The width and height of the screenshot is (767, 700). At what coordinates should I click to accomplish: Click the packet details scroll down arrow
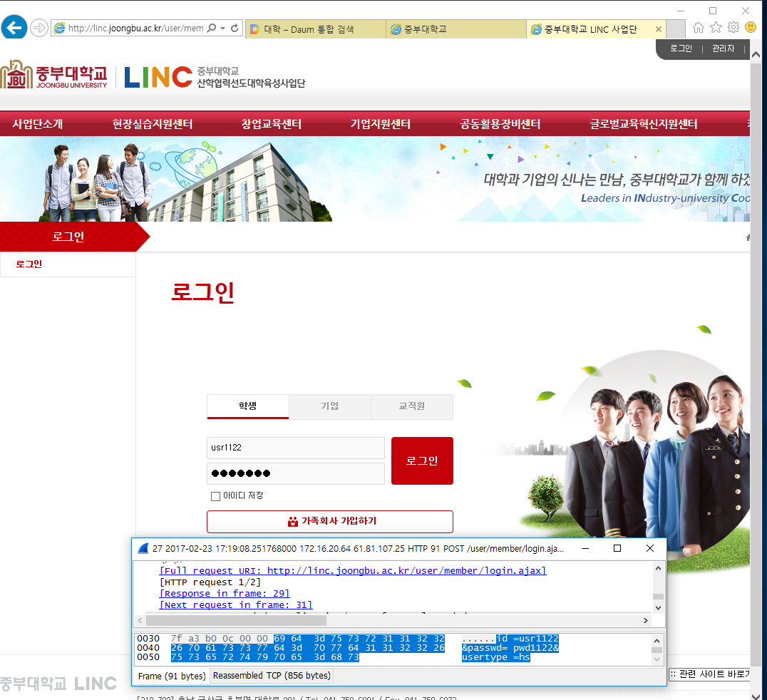659,608
